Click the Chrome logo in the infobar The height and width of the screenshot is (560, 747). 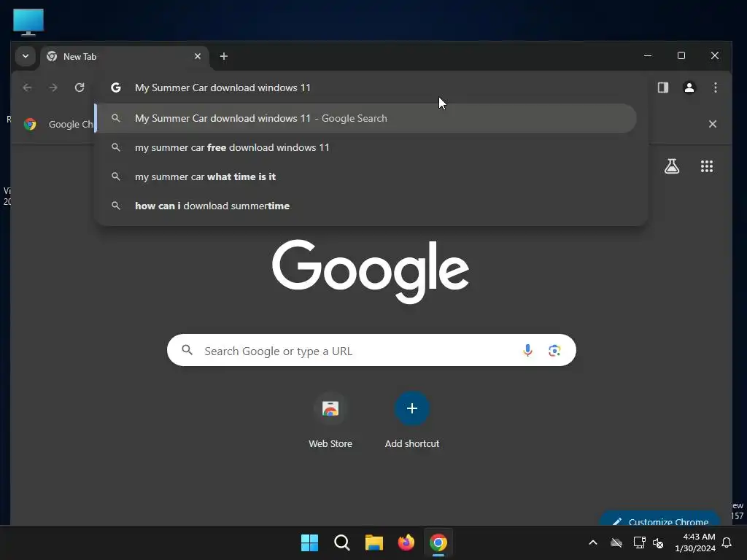30,124
